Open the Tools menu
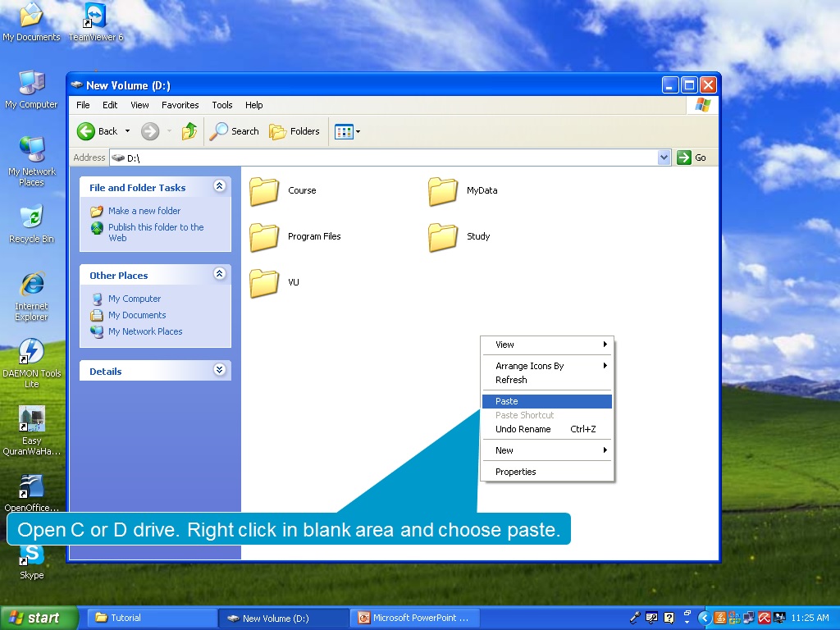The width and height of the screenshot is (840, 630). (x=221, y=105)
